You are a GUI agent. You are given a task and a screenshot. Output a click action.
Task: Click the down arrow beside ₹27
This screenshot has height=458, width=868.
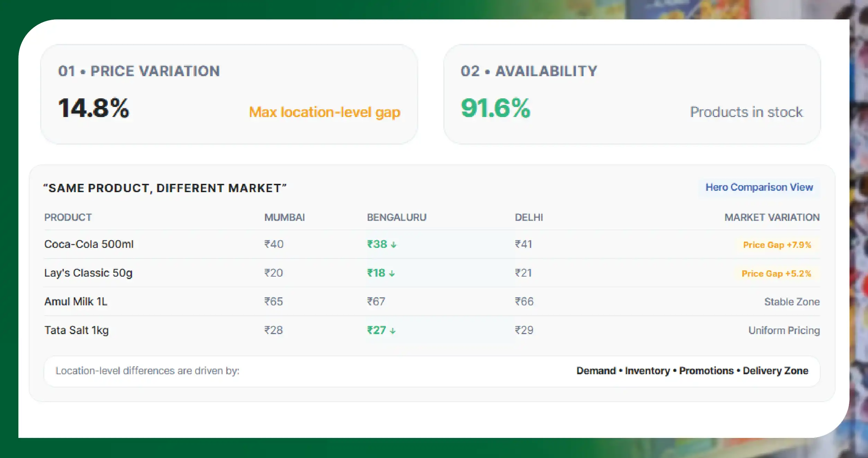point(392,331)
